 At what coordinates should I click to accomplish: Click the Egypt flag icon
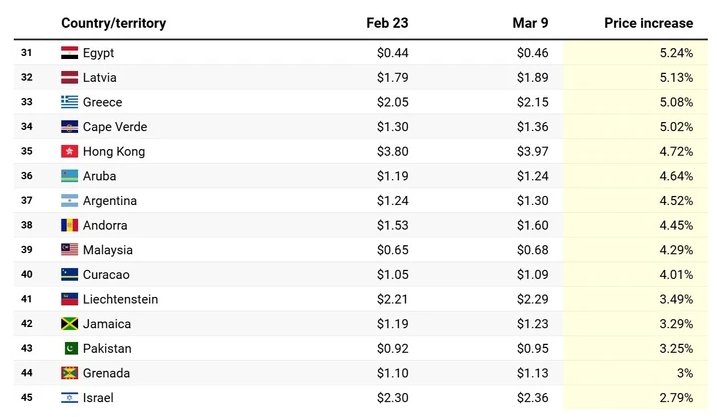pyautogui.click(x=70, y=52)
